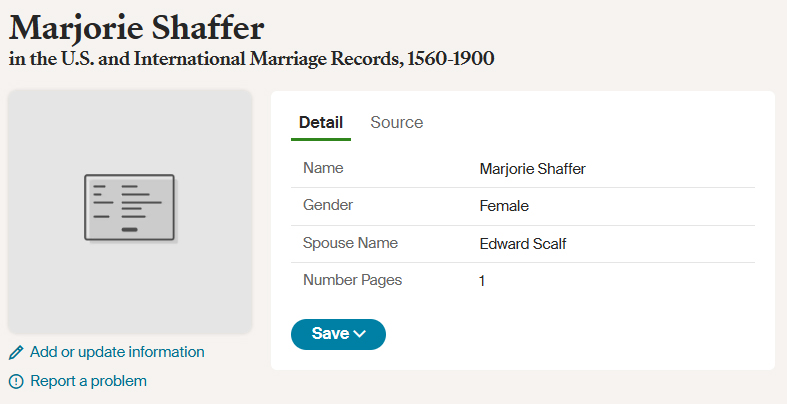Click the Number Pages value 1

coord(482,281)
